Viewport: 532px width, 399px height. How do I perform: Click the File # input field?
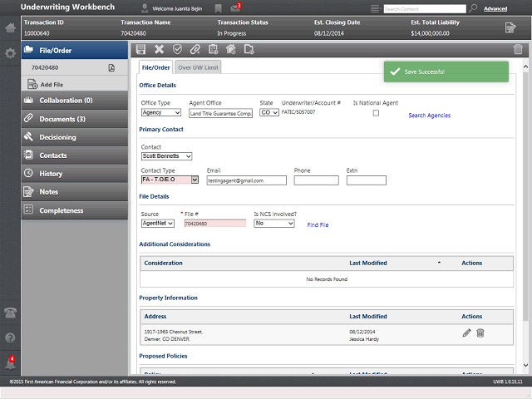point(215,224)
